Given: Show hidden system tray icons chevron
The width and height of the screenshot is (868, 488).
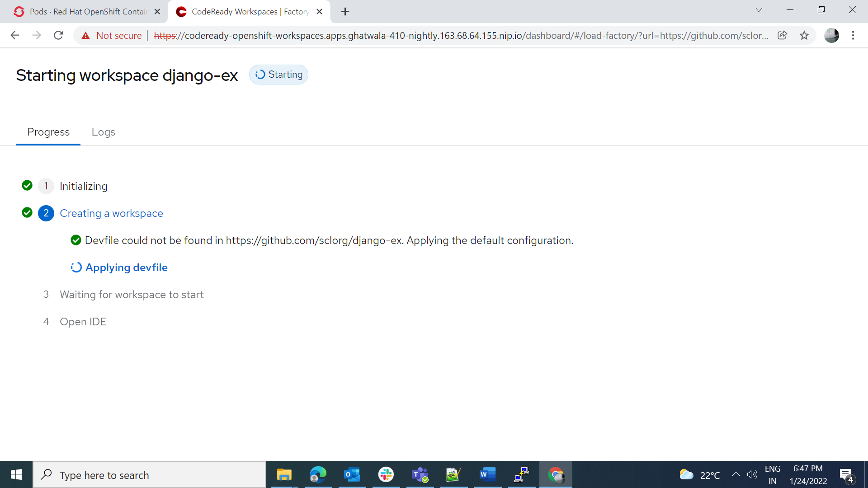Looking at the screenshot, I should tap(736, 474).
